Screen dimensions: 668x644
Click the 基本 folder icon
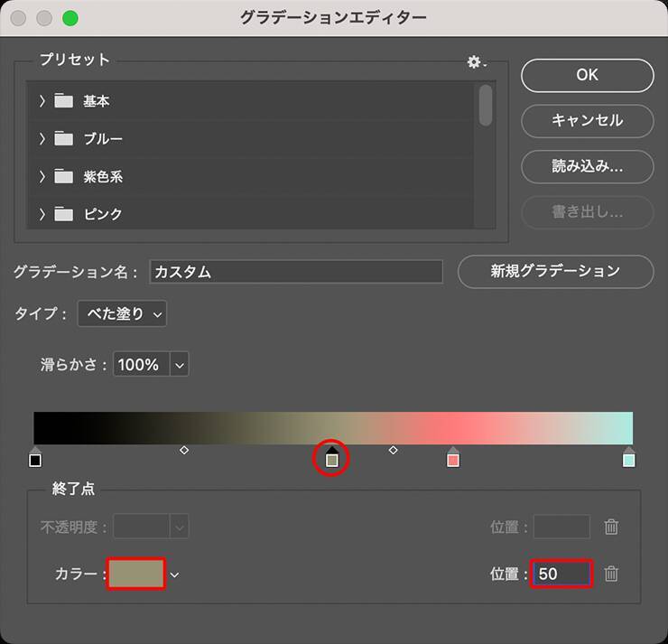pyautogui.click(x=63, y=100)
